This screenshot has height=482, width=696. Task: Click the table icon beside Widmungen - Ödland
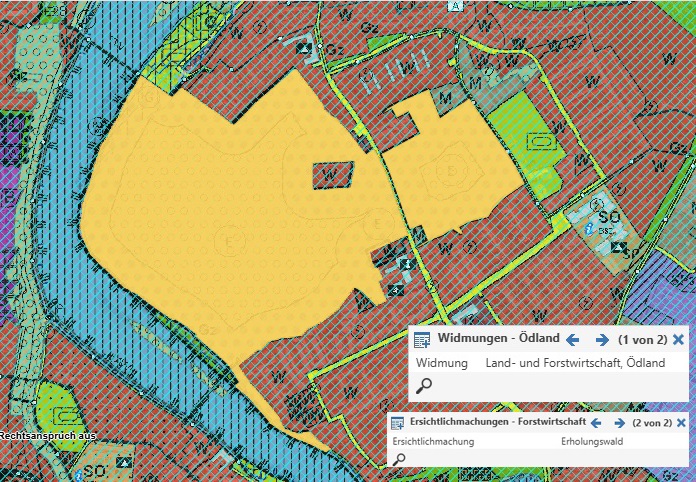pos(422,340)
